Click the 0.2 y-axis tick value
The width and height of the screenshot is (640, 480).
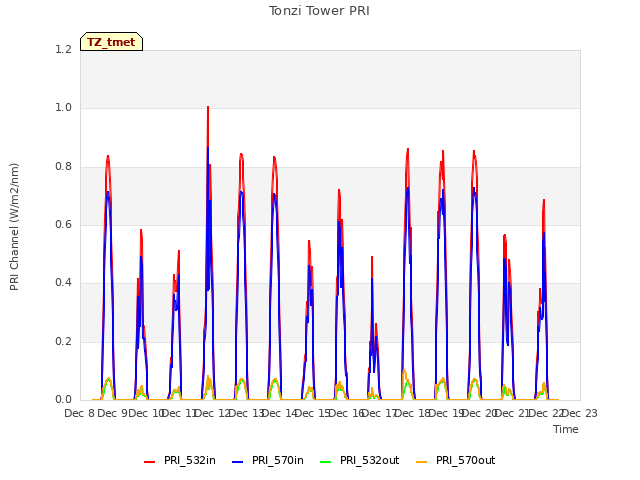tap(63, 341)
